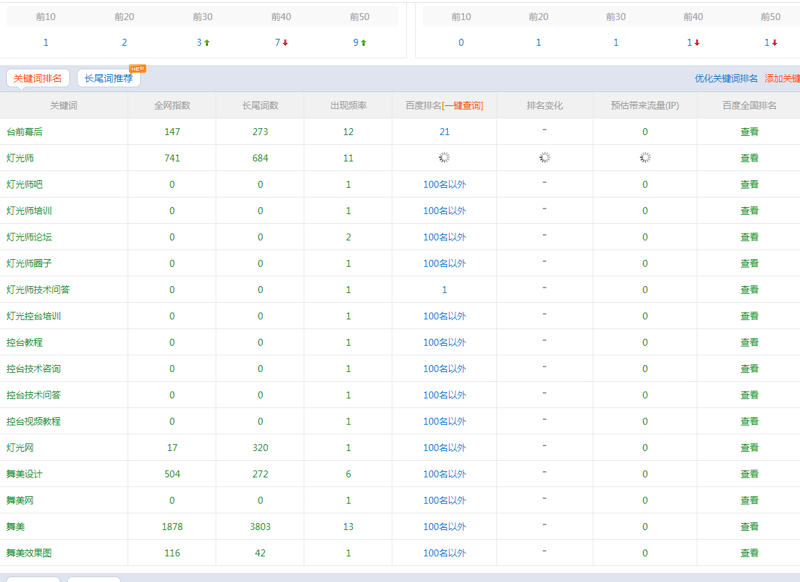Click 100名以外 in the 灯光师吧 row
Viewport: 800px width, 582px height.
click(444, 185)
